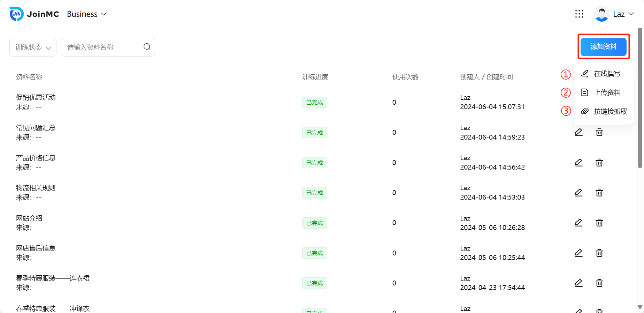
Task: Delete the 常见问题汇总 entry
Action: point(599,132)
